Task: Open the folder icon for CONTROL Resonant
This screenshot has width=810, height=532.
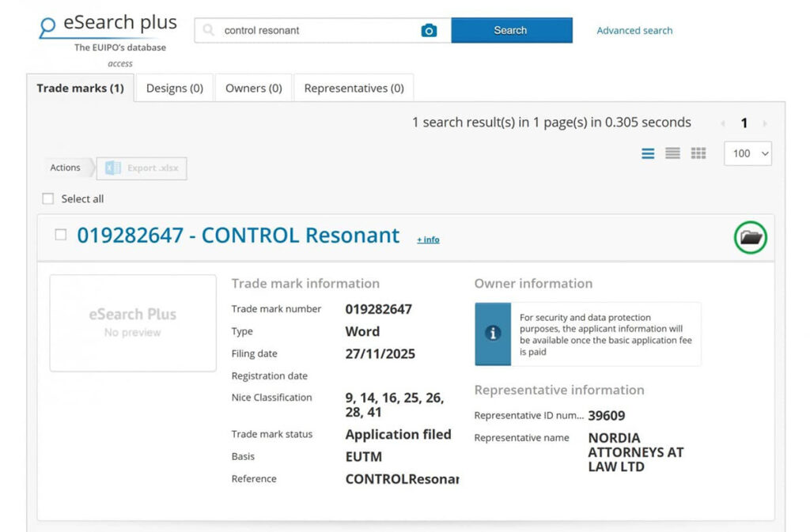Action: [750, 237]
